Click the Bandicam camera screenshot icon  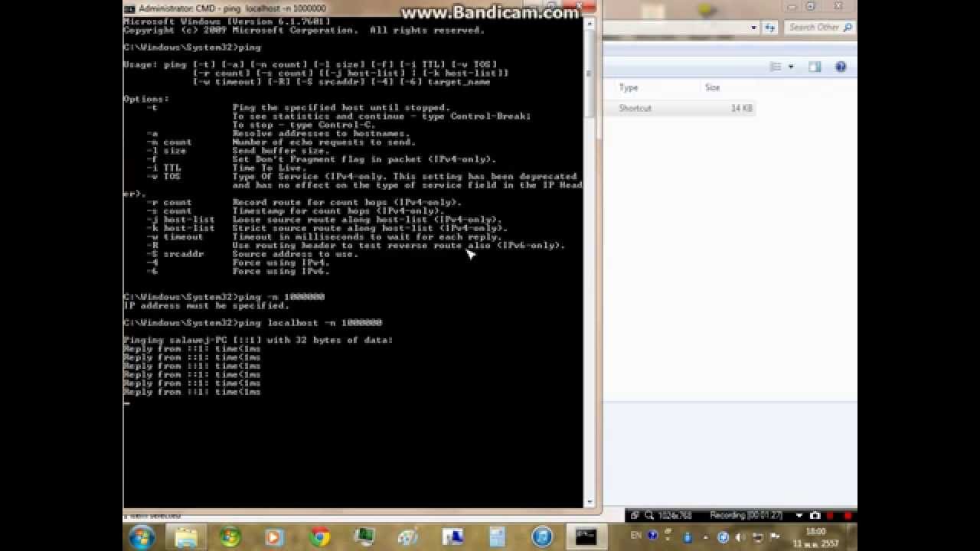[815, 516]
